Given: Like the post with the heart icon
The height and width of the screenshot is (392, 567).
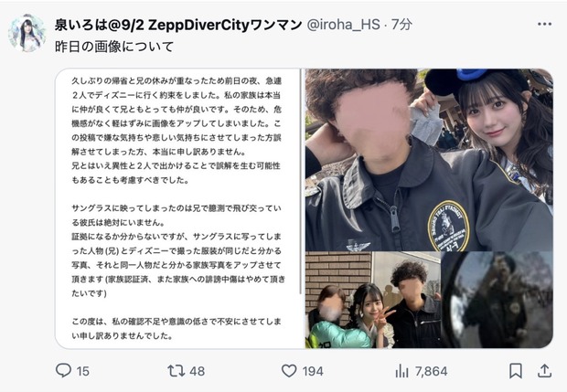Looking at the screenshot, I should (x=289, y=371).
